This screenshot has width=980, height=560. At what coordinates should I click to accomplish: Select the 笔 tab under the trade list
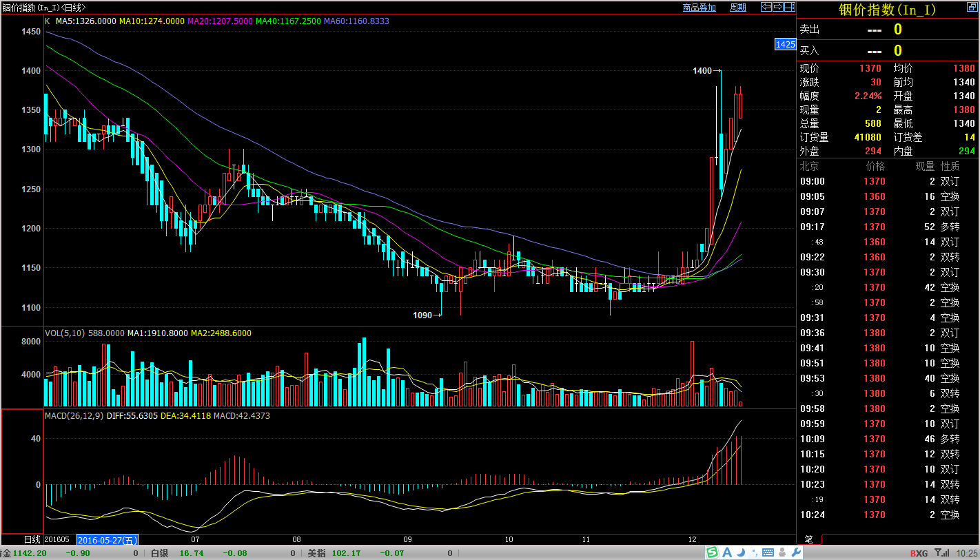tap(809, 539)
